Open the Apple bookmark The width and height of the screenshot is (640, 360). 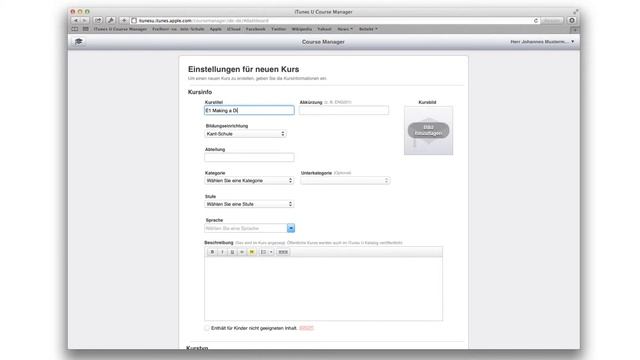point(216,29)
